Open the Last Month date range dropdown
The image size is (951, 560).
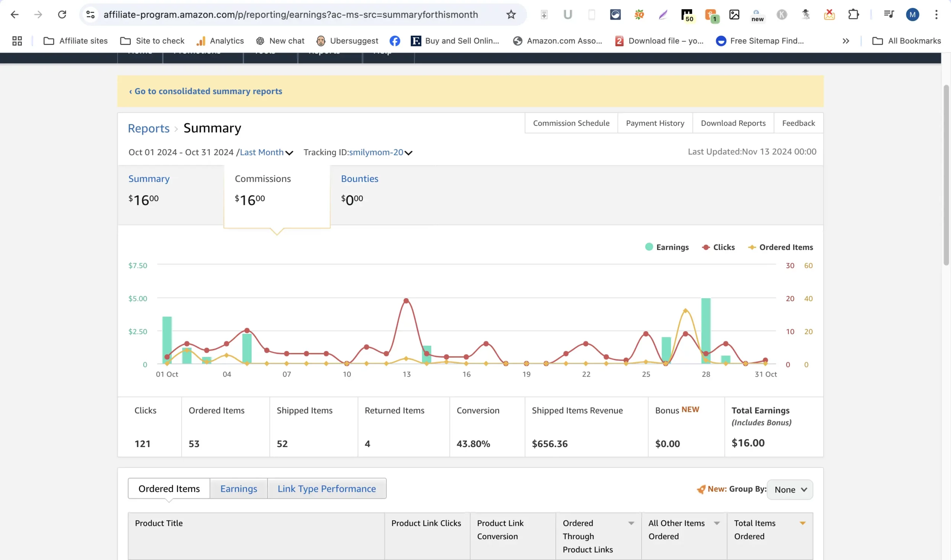266,152
